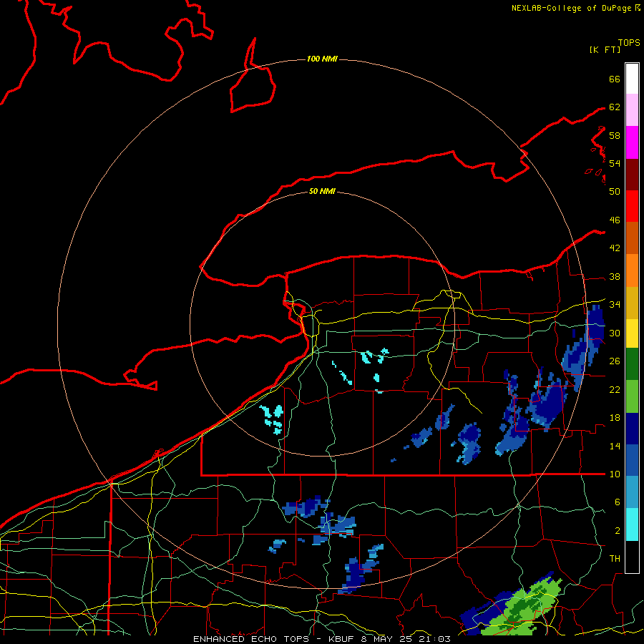Click the 62 value on the legend
This screenshot has width=644, height=644.
click(615, 107)
